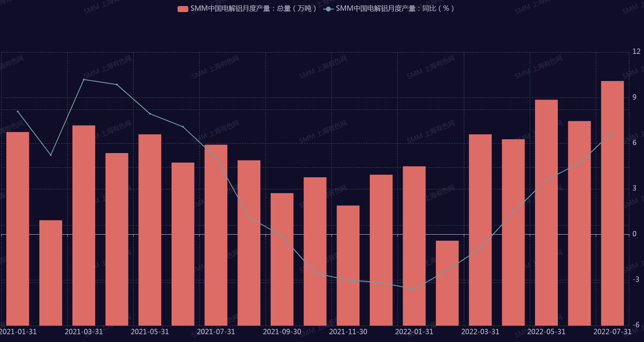Select the bar for 2021-11-30
Image resolution: width=644 pixels, height=342 pixels.
point(348,265)
